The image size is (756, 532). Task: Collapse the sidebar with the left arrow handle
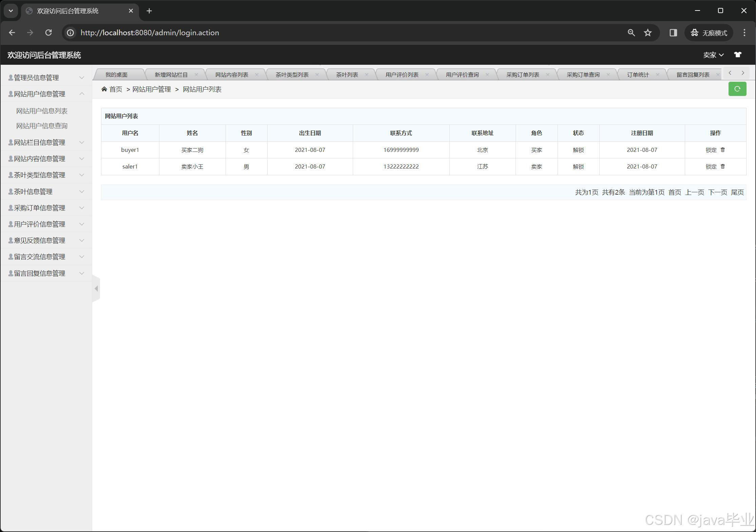coord(96,289)
